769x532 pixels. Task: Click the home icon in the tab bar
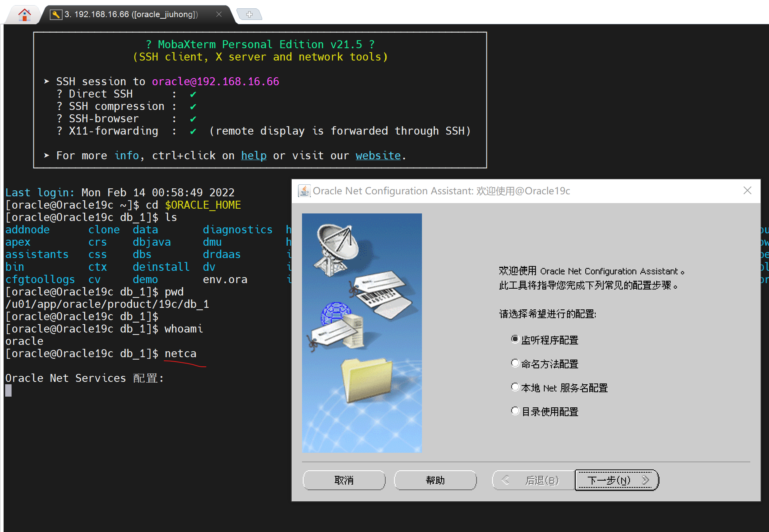pos(24,14)
